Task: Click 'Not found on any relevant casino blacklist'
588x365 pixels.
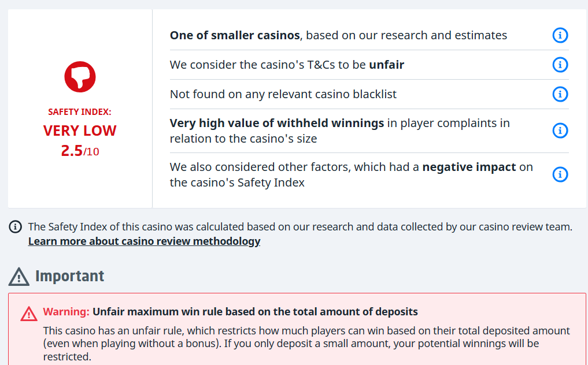Action: coord(283,94)
